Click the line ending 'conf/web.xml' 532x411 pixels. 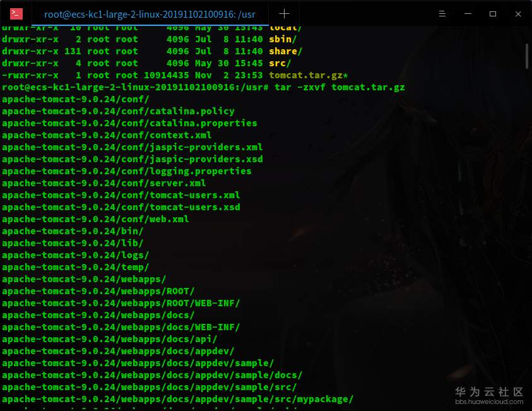click(x=95, y=219)
